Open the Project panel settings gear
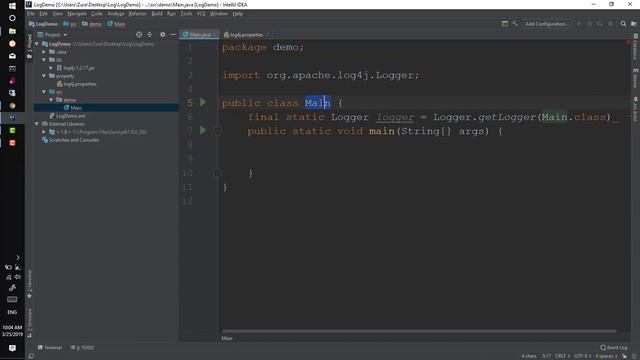This screenshot has height=360, width=640. 162,35
